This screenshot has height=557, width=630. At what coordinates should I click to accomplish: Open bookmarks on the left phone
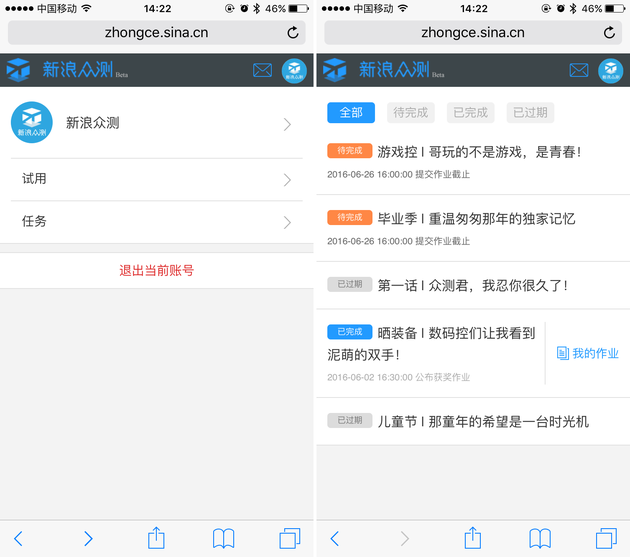pyautogui.click(x=223, y=539)
